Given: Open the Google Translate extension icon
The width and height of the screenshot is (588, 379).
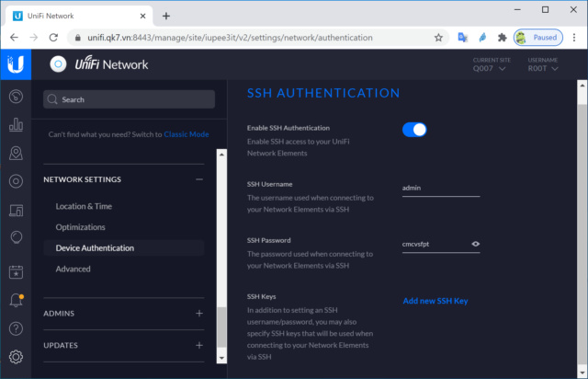Looking at the screenshot, I should (463, 38).
